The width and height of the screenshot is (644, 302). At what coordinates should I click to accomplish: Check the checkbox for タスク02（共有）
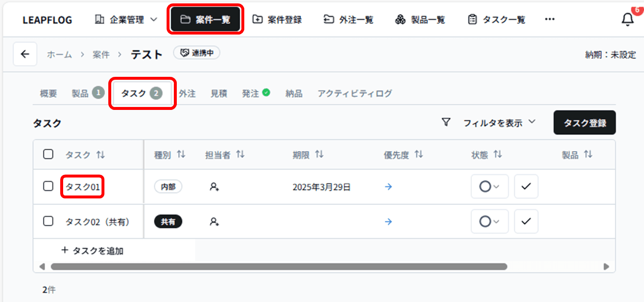(48, 222)
